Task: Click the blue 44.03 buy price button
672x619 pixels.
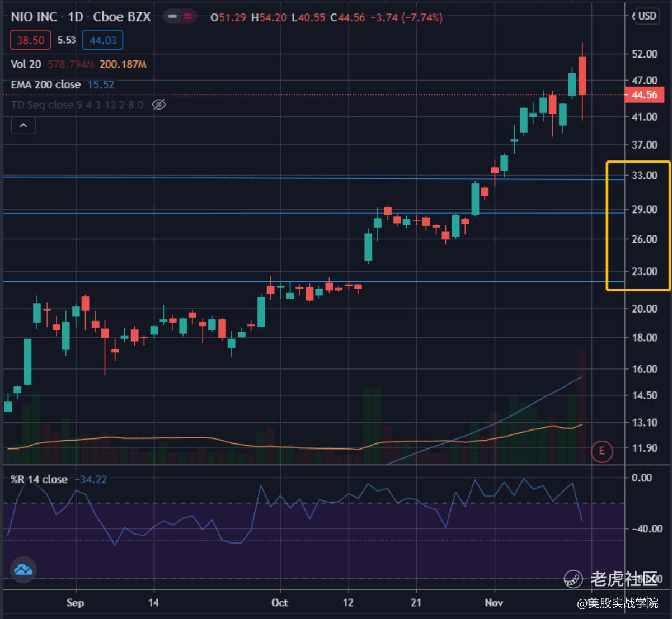Action: click(x=103, y=40)
